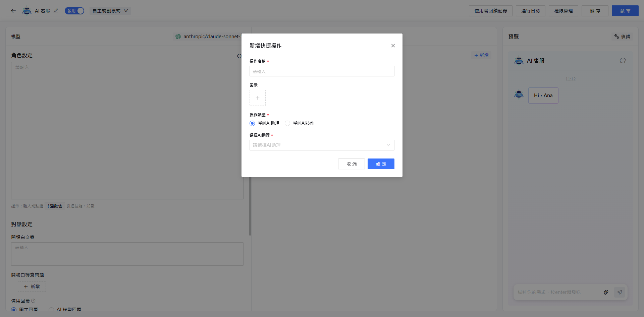644x317 pixels.
Task: Click + 新增 in the middle panel
Action: tap(482, 55)
